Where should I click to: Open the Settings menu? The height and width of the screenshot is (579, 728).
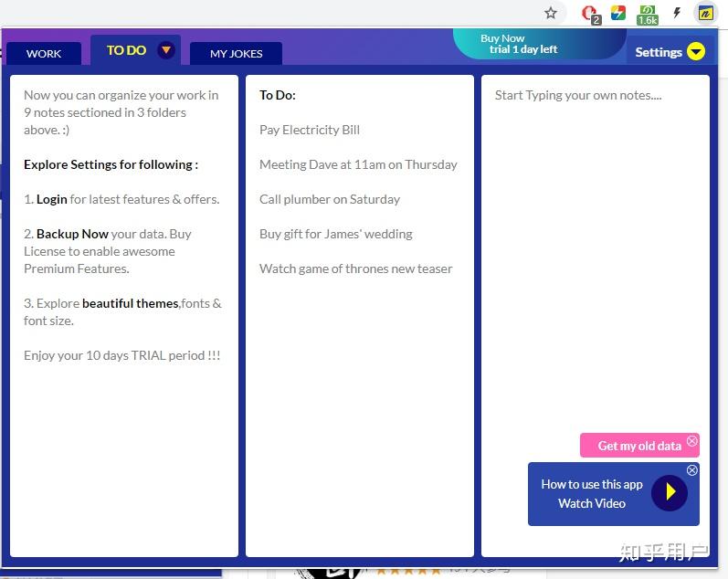[669, 51]
